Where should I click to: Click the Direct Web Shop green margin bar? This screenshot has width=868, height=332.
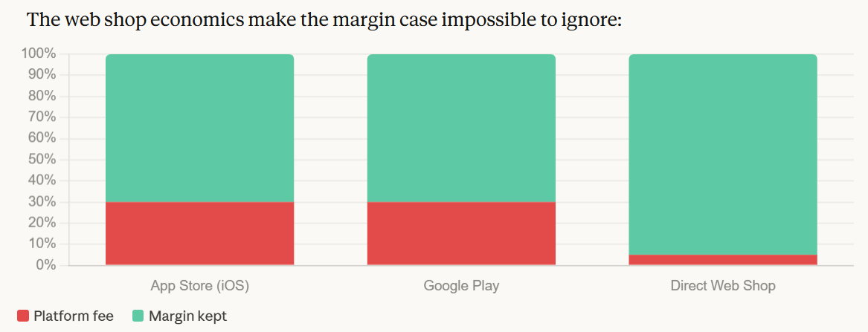(723, 154)
